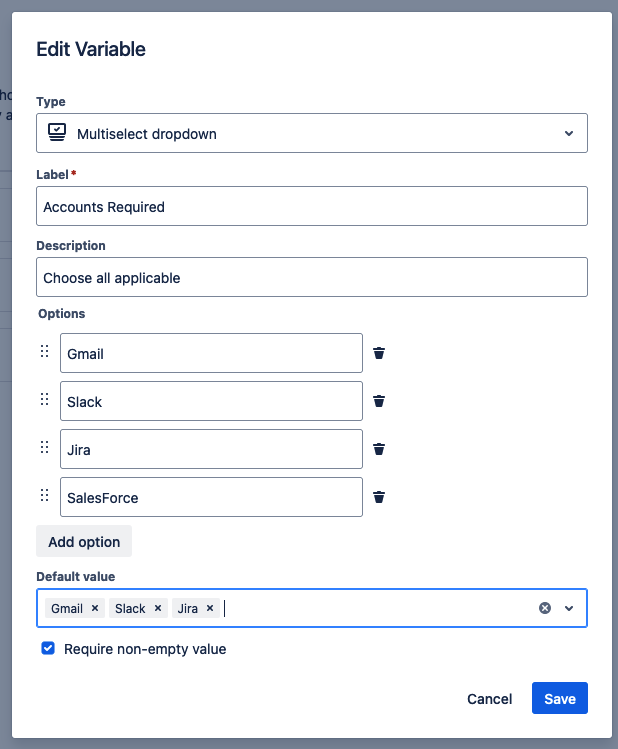Clear all default values with circle-x icon
The height and width of the screenshot is (749, 618).
[x=545, y=608]
